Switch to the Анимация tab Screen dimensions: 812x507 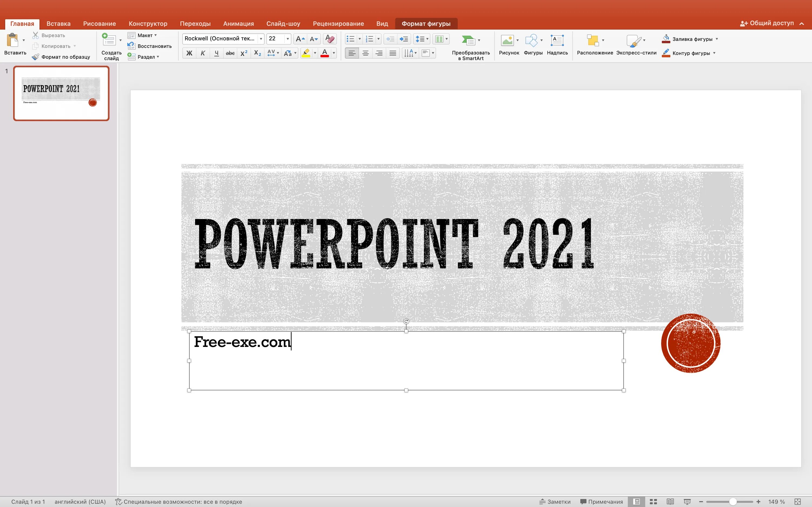point(238,24)
